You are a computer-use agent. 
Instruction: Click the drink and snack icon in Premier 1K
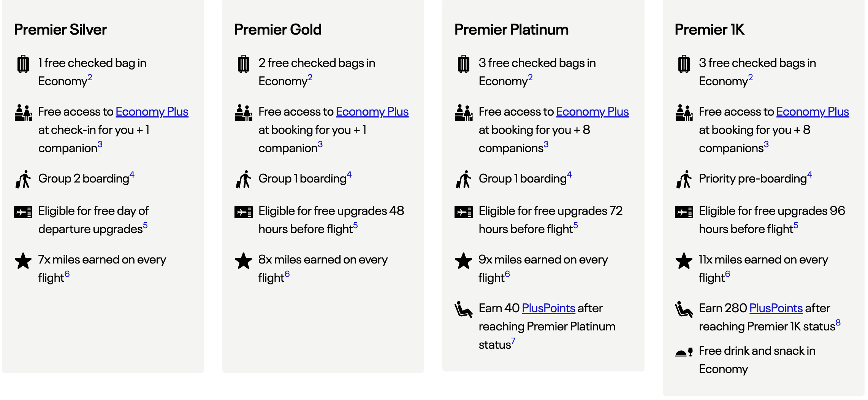pyautogui.click(x=684, y=352)
